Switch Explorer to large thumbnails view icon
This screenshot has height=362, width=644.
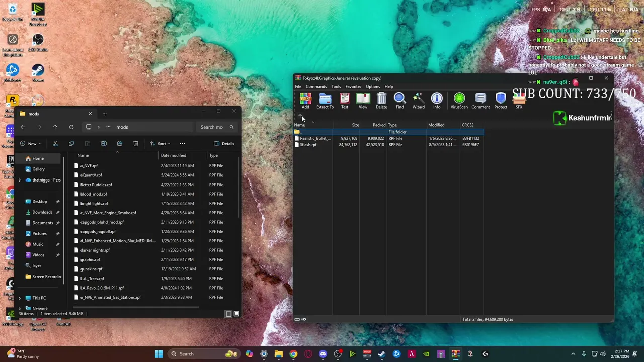(x=236, y=314)
